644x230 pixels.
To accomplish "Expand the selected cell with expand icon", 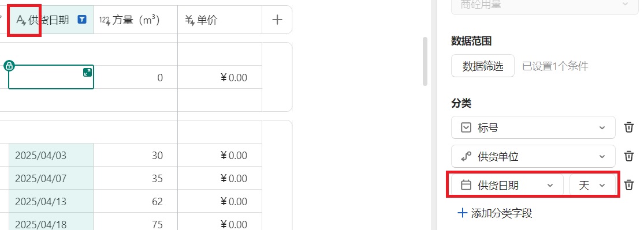I will [87, 72].
